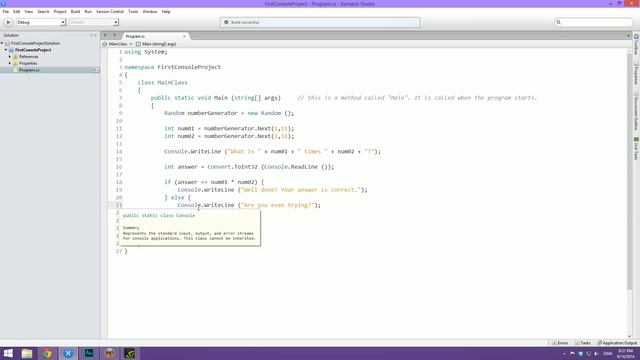Screen dimensions: 640x360
Task: Show the Errors pad
Action: click(x=560, y=343)
